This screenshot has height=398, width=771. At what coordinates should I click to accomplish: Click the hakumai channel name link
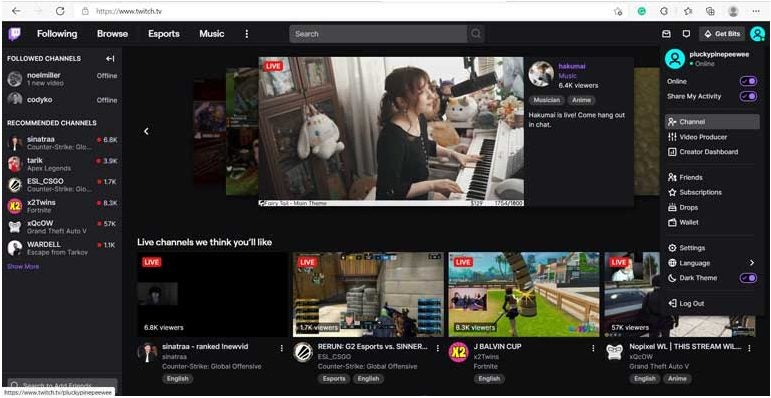pyautogui.click(x=571, y=66)
